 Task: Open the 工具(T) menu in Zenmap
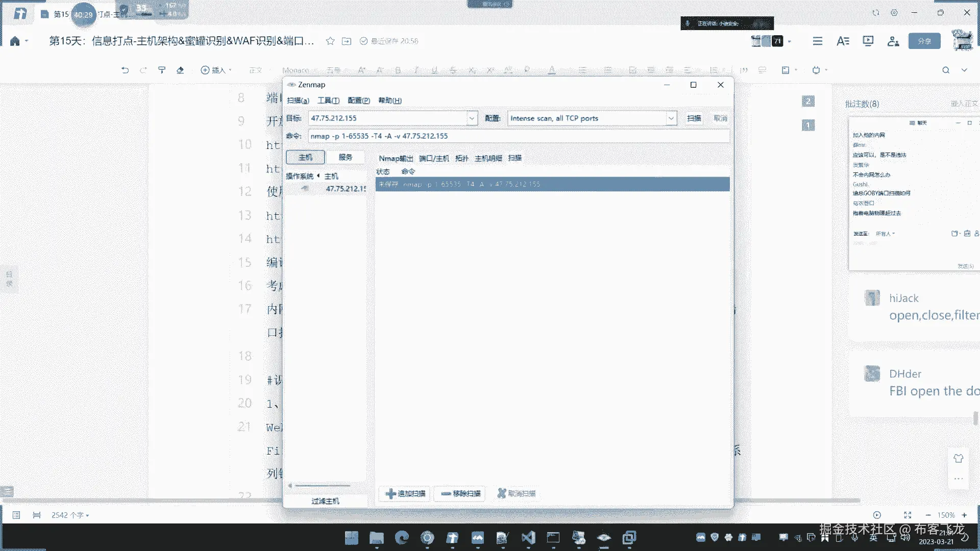pyautogui.click(x=328, y=101)
